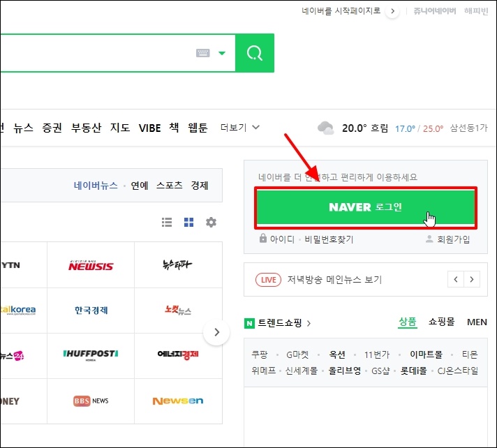
Task: Click the LIVE badge
Action: tap(268, 280)
